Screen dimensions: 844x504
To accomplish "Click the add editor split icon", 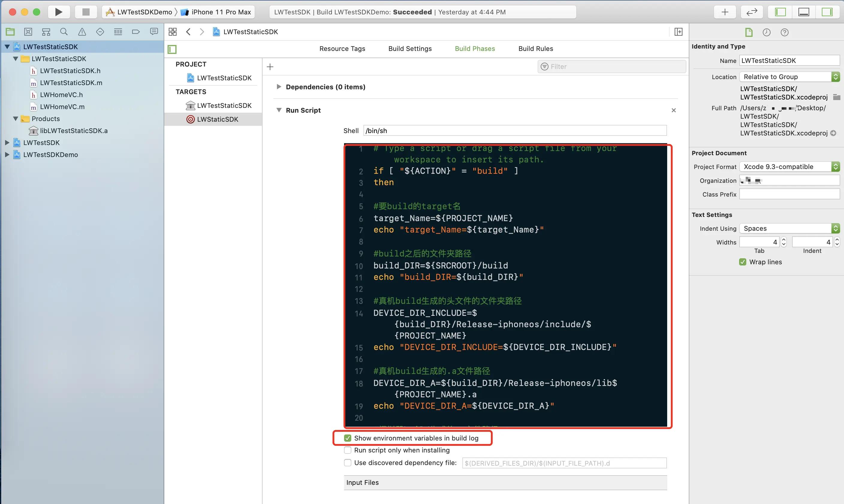I will [x=678, y=32].
